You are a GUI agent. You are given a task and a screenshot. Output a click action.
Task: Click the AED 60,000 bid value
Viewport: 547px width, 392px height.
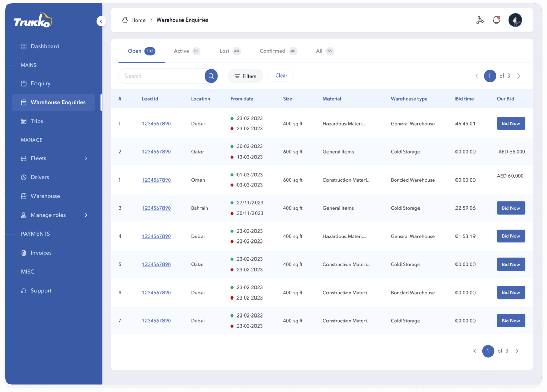tap(510, 176)
